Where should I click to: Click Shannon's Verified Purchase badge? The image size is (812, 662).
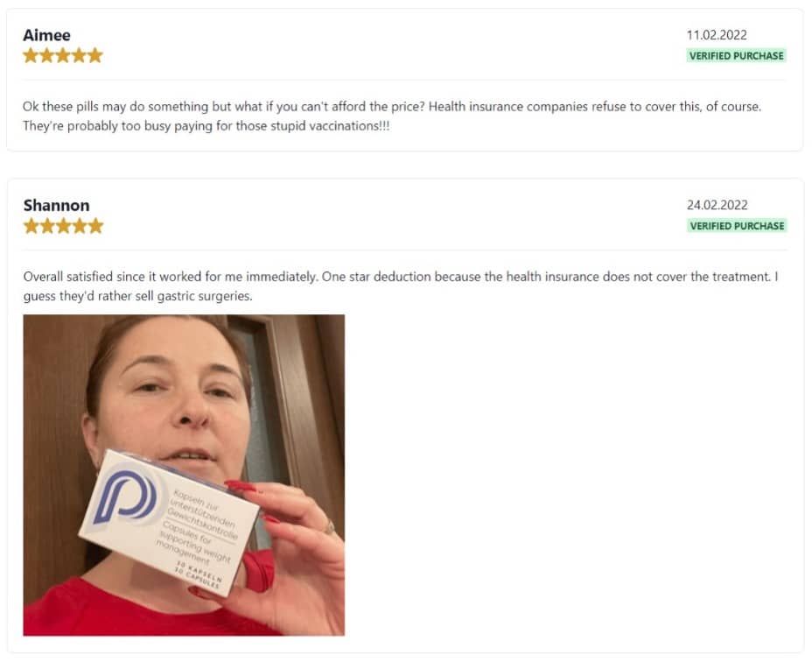click(x=737, y=226)
